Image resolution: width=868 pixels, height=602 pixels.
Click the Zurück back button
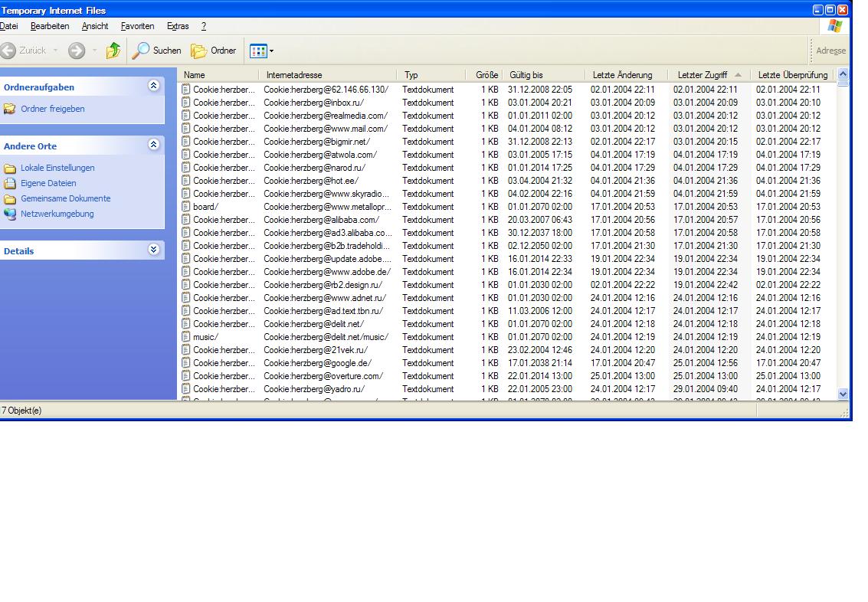point(24,51)
